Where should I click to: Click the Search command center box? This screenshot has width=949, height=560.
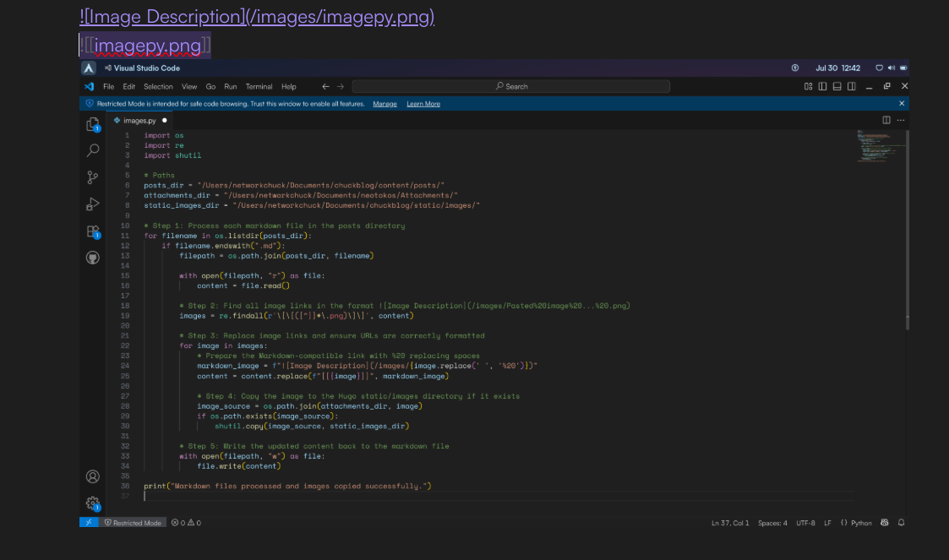click(510, 86)
